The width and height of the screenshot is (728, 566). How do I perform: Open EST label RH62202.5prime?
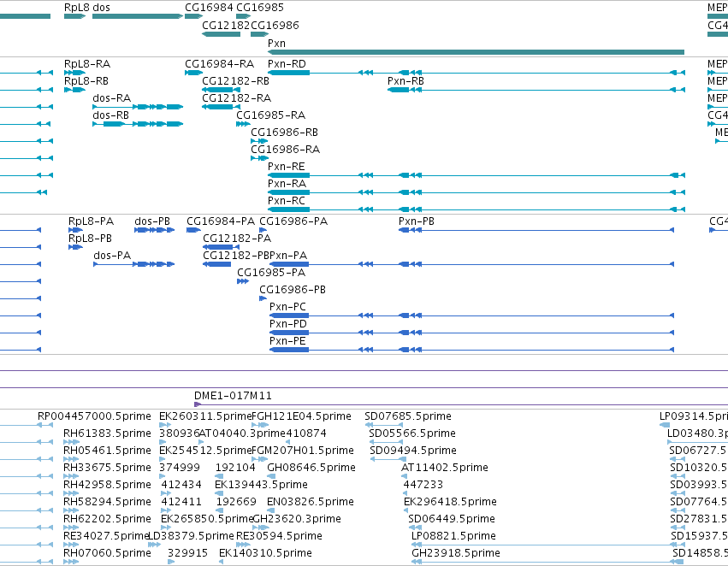107,519
